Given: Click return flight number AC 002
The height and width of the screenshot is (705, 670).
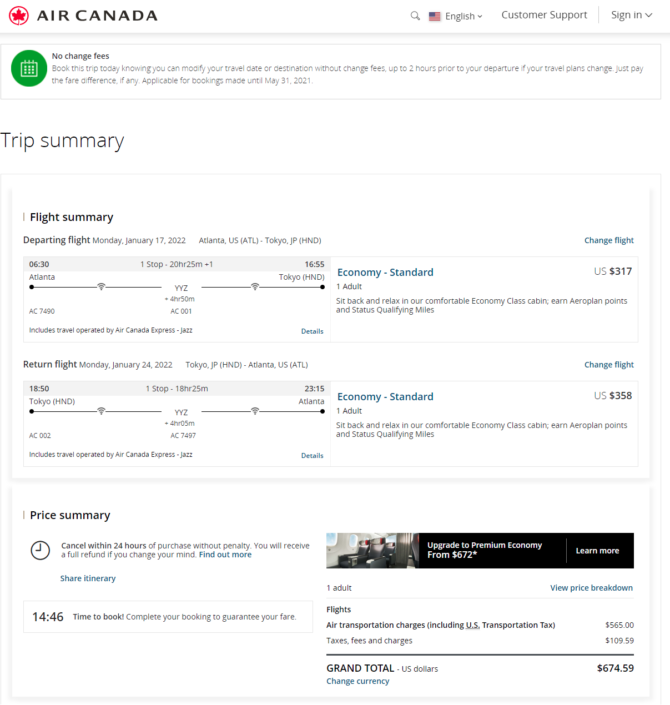Looking at the screenshot, I should click(x=40, y=436).
